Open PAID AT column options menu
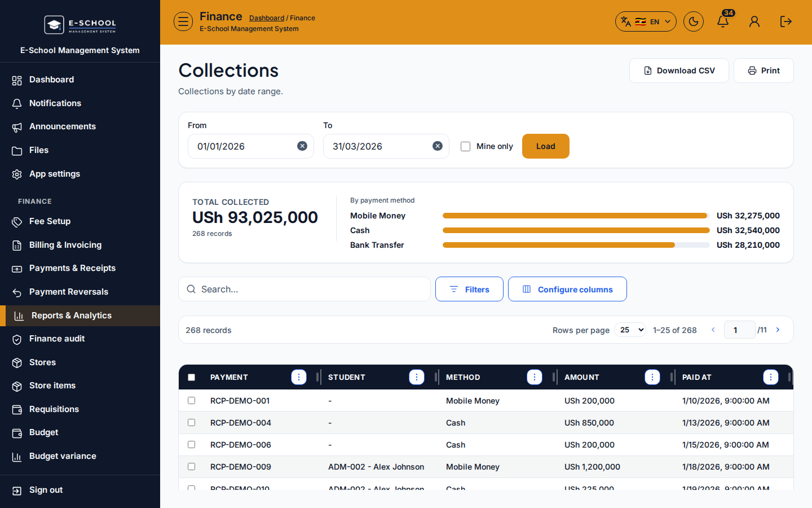This screenshot has height=508, width=812. point(771,377)
